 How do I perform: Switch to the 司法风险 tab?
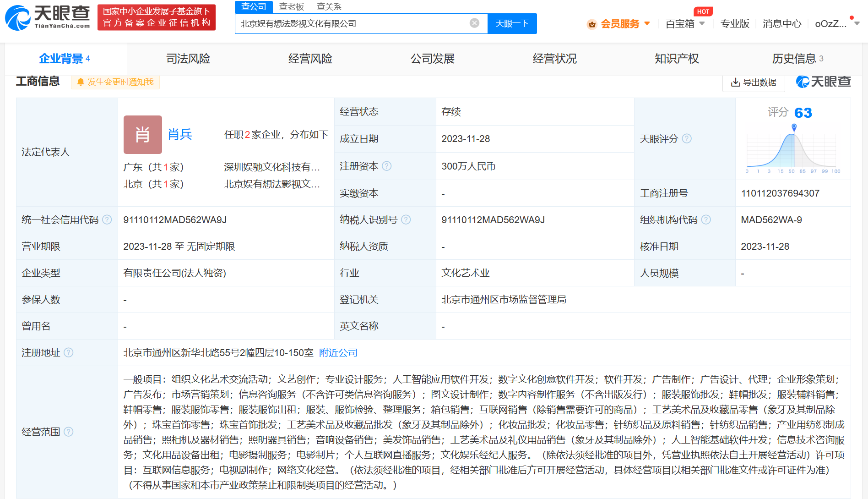click(x=188, y=59)
